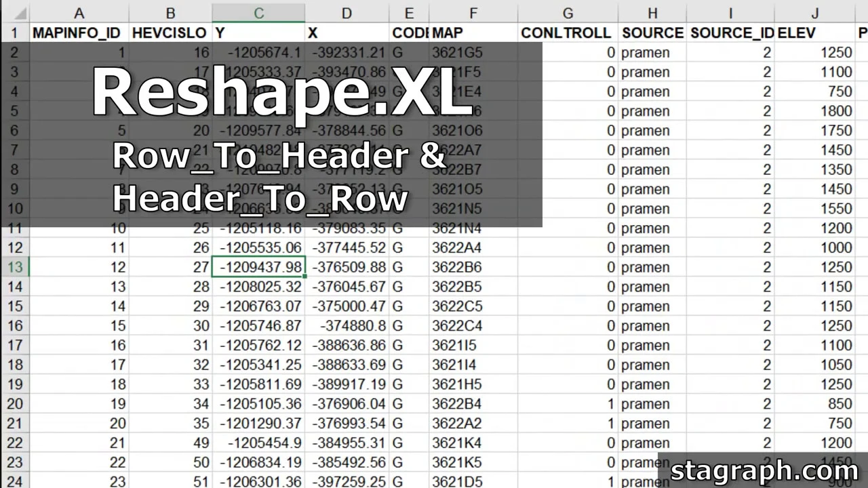Select cell containing 3622C5
Screen dimensions: 868x488
pyautogui.click(x=473, y=306)
